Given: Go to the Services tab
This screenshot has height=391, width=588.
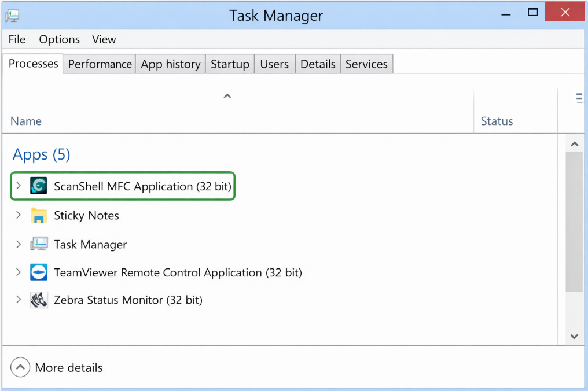Looking at the screenshot, I should pos(366,64).
